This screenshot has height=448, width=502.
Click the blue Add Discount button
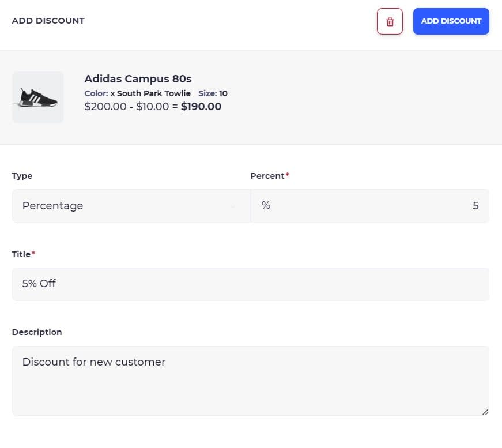451,21
